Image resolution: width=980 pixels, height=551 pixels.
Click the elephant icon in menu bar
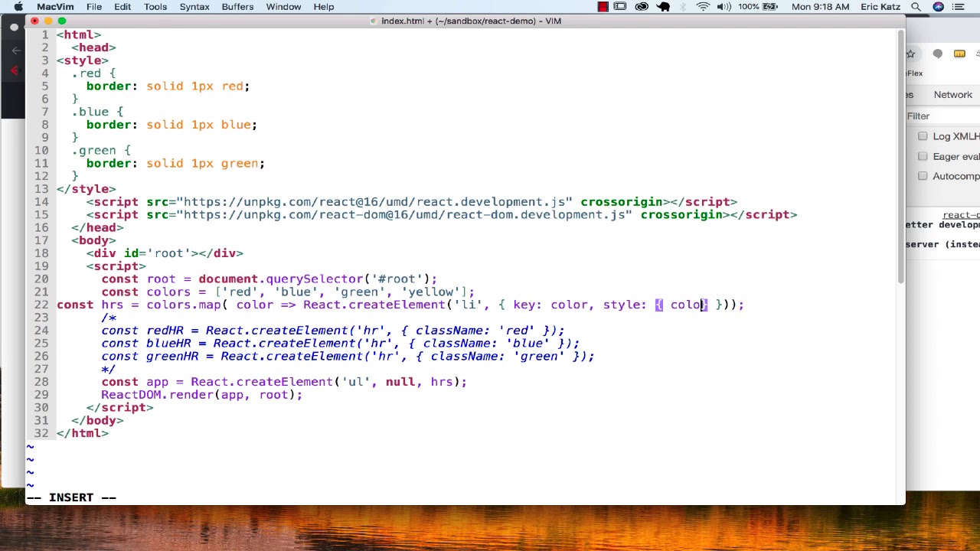click(664, 7)
